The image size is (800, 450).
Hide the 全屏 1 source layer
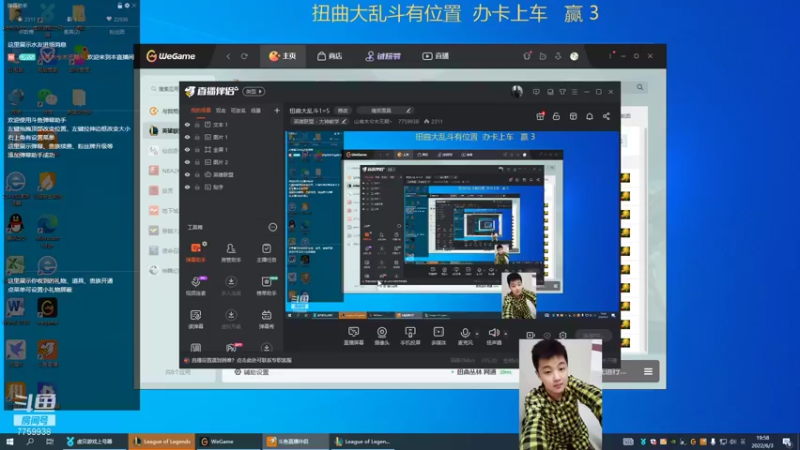[187, 149]
